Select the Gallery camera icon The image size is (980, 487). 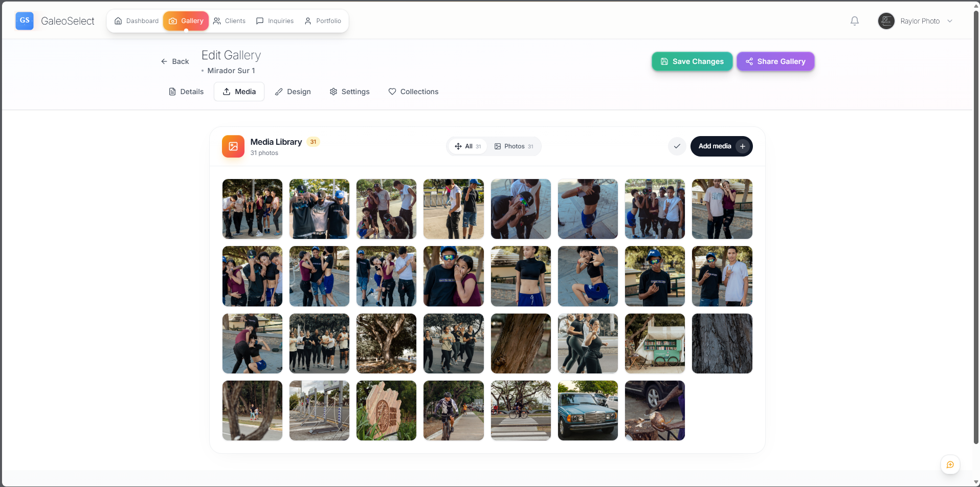coord(173,21)
